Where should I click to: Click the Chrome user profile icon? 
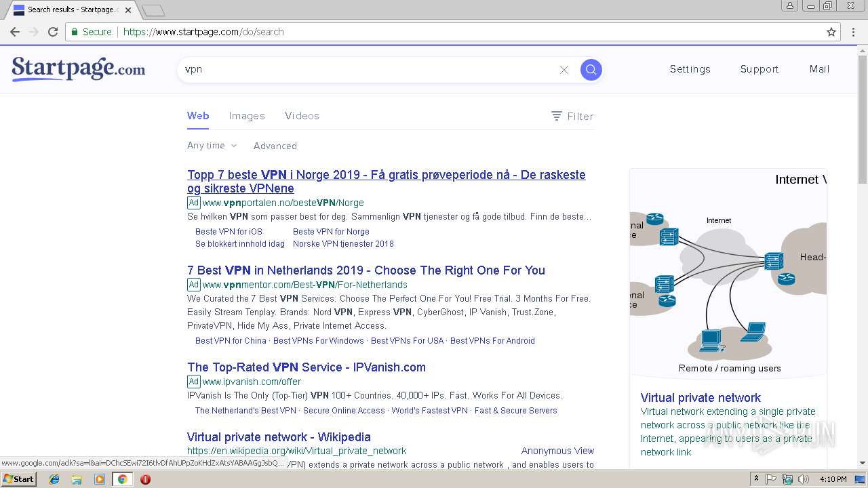tap(789, 5)
